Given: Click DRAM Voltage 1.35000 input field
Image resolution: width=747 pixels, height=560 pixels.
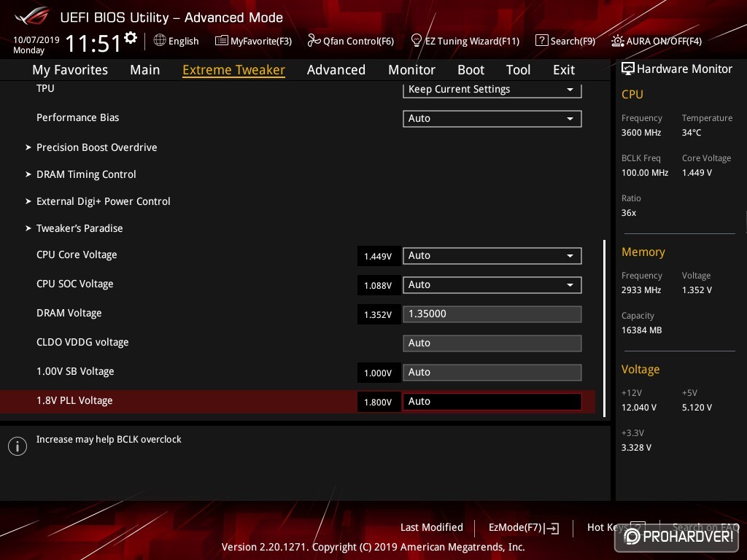Looking at the screenshot, I should pos(492,314).
